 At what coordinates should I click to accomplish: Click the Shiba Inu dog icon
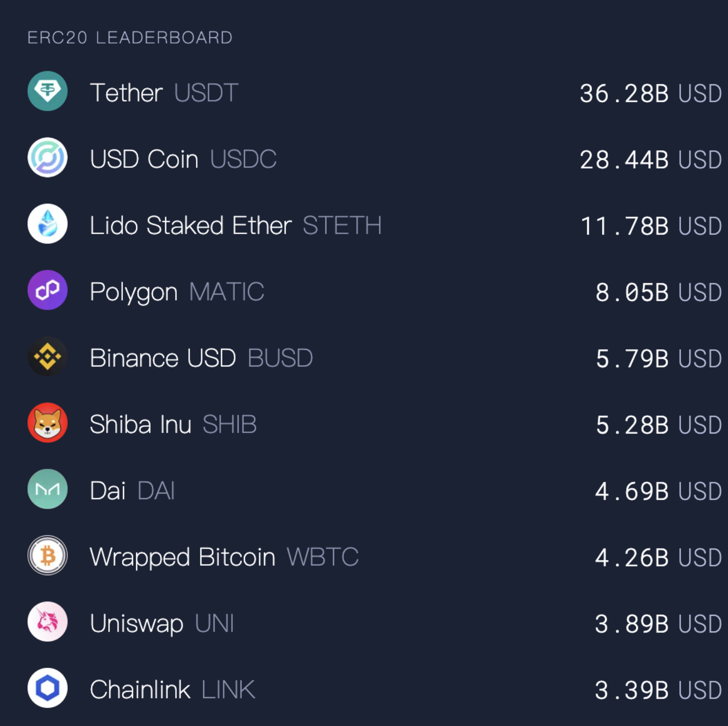click(x=47, y=424)
